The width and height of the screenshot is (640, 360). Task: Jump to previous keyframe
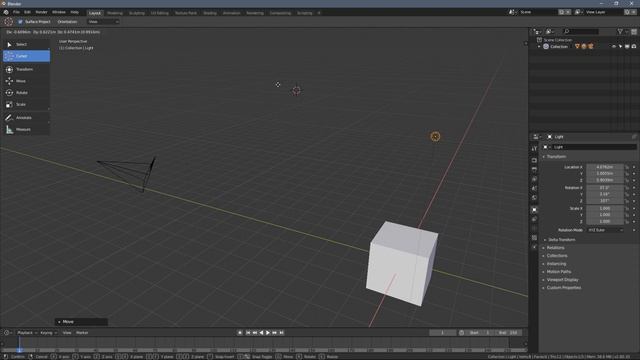coord(254,333)
